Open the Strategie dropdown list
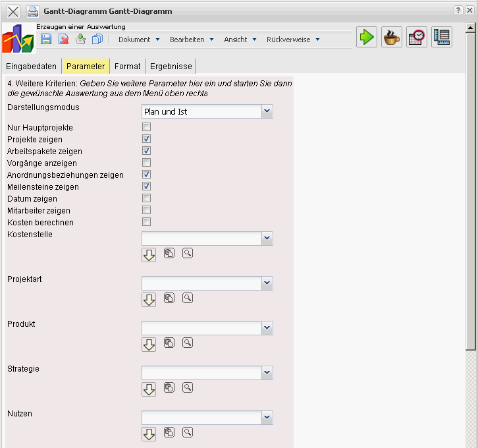Image resolution: width=478 pixels, height=448 pixels. coord(207,373)
